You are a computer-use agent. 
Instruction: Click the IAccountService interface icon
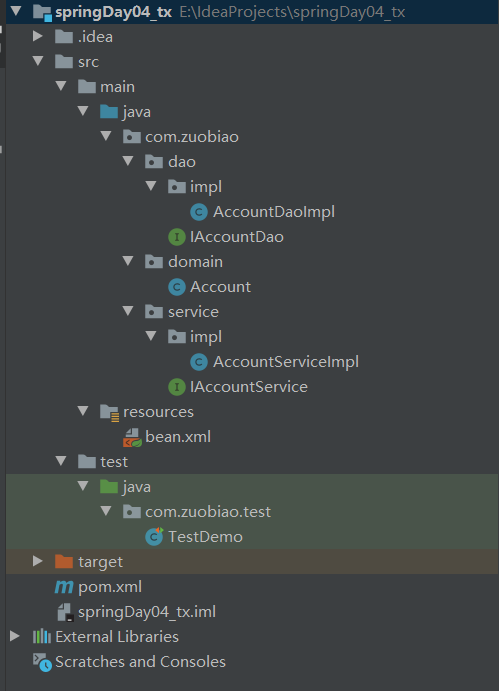[x=177, y=387]
